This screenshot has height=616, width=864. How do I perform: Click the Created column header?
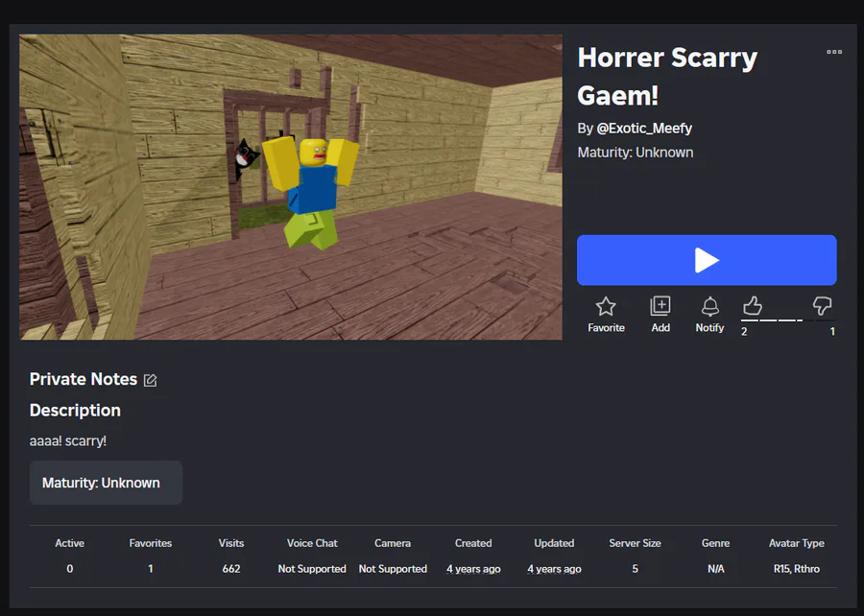[473, 543]
